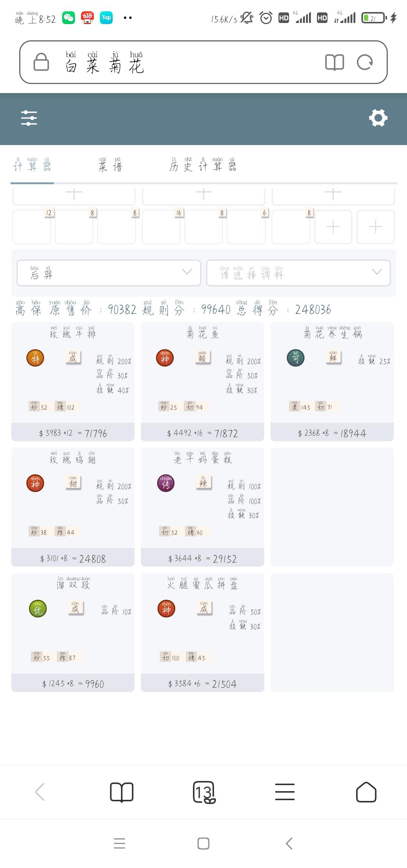Click the 神 rank badge on 菊花鱼
The width and height of the screenshot is (407, 868).
[x=165, y=358]
